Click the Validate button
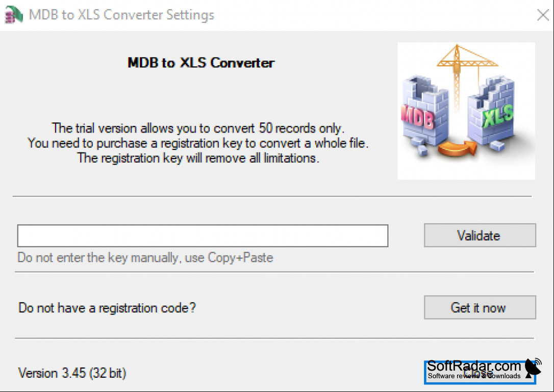The image size is (554, 392). [x=480, y=235]
